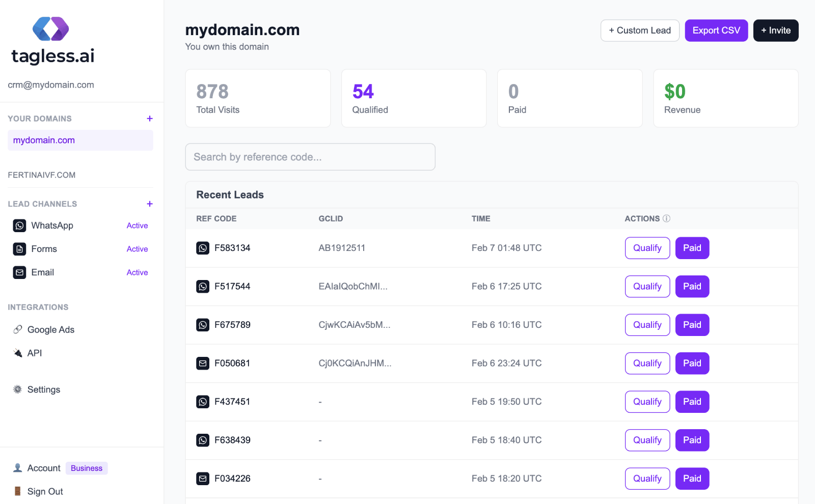Toggle WhatsApp channel Active status

[x=137, y=226]
